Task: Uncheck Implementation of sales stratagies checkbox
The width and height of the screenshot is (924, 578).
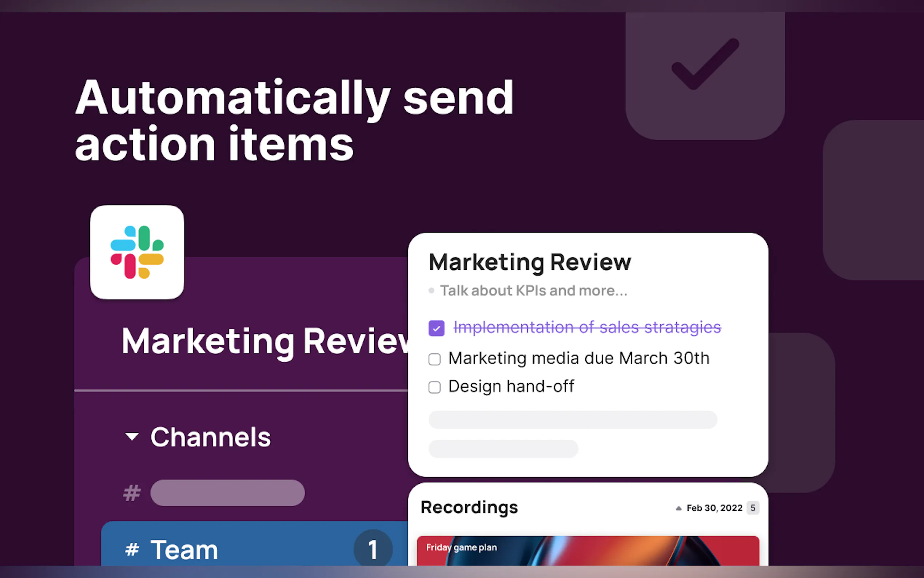Action: click(x=436, y=328)
